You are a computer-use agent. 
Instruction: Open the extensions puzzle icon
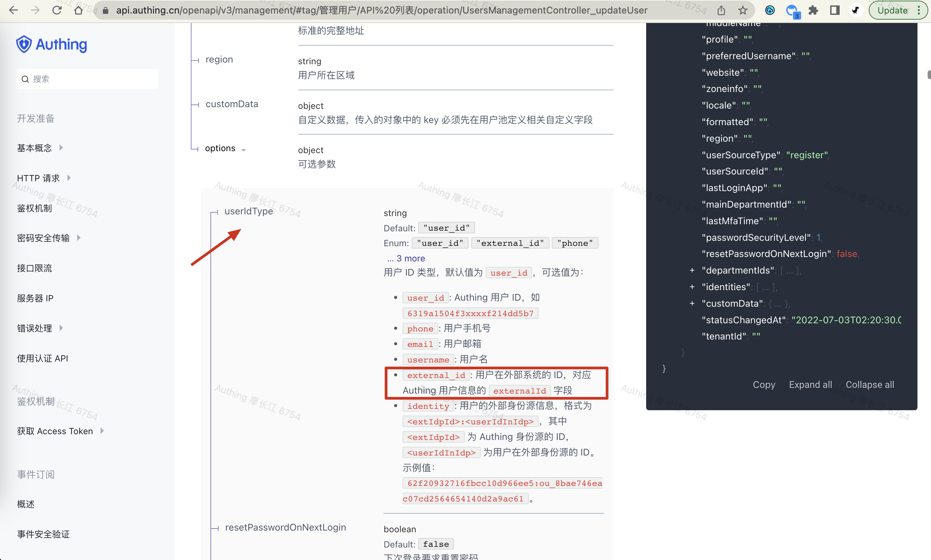point(813,10)
